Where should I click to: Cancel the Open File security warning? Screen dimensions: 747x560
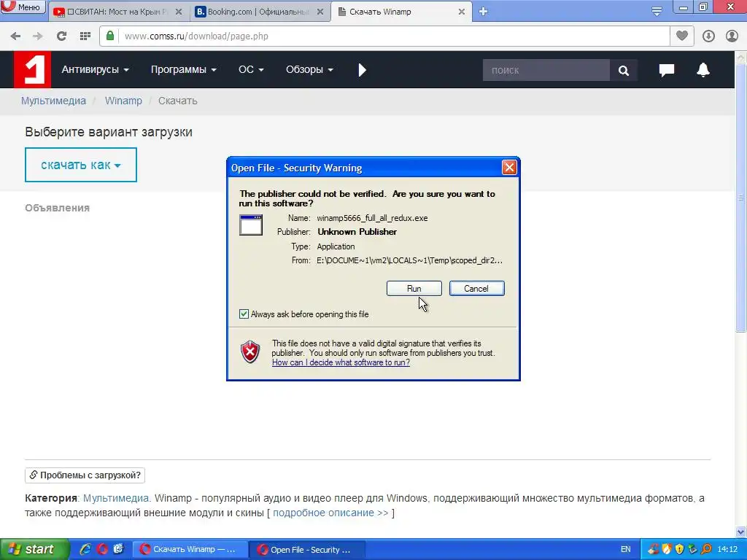point(476,289)
